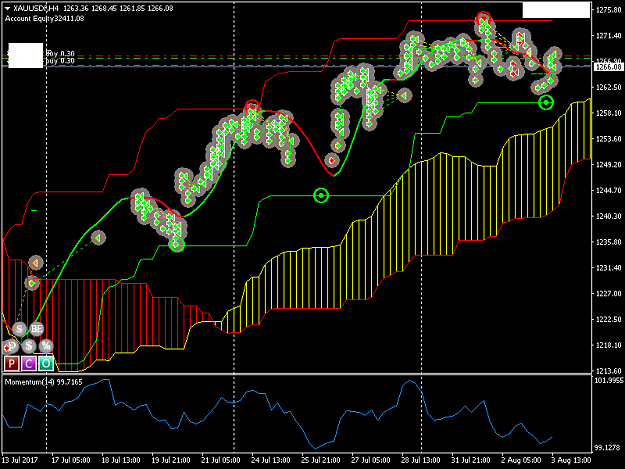Click the dark red square P button
Viewport: 625px width, 469px height.
11,363
